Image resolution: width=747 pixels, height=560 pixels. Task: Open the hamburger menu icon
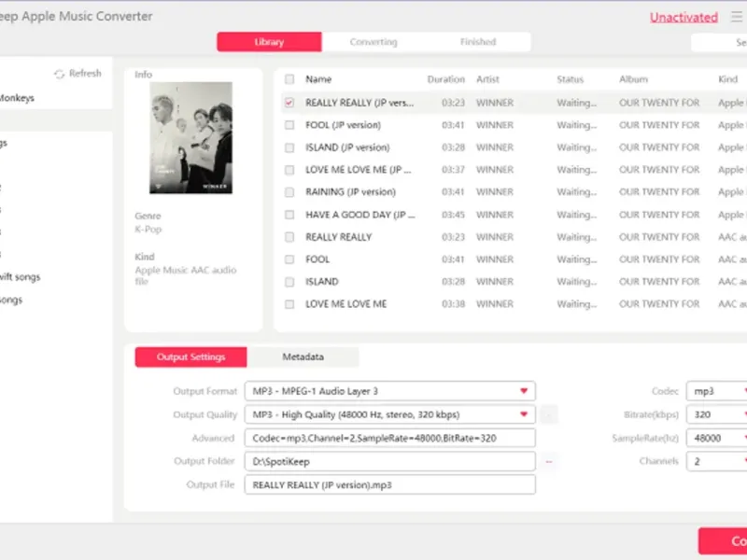pos(738,17)
